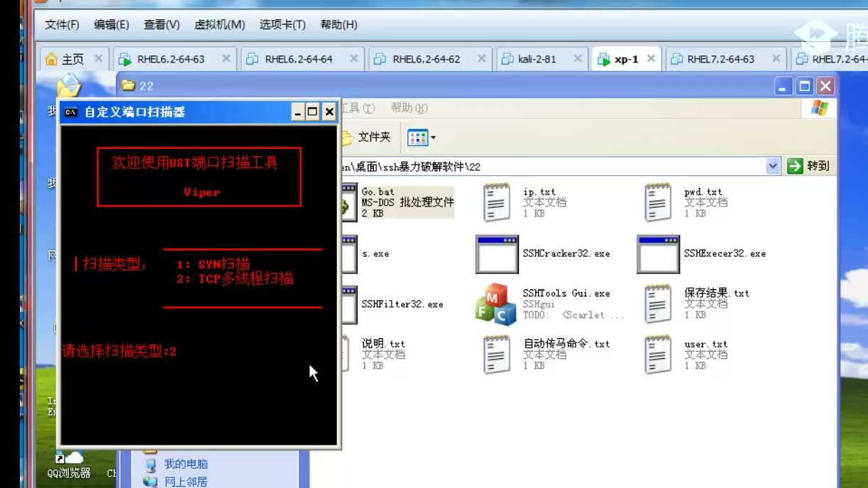
Task: Click the 转到 go button
Action: (x=808, y=166)
